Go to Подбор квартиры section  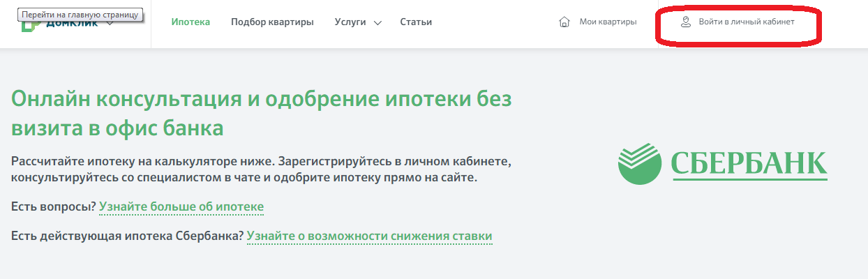point(272,22)
